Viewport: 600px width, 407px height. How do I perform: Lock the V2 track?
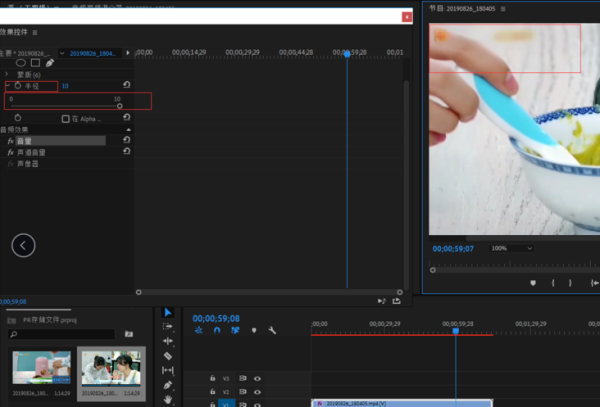[213, 392]
